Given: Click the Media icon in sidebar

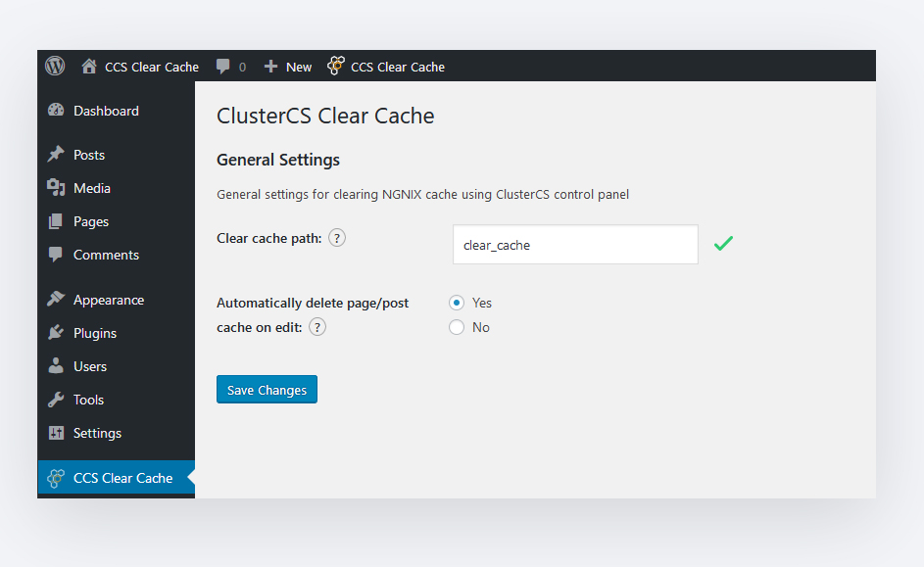Looking at the screenshot, I should click(56, 188).
